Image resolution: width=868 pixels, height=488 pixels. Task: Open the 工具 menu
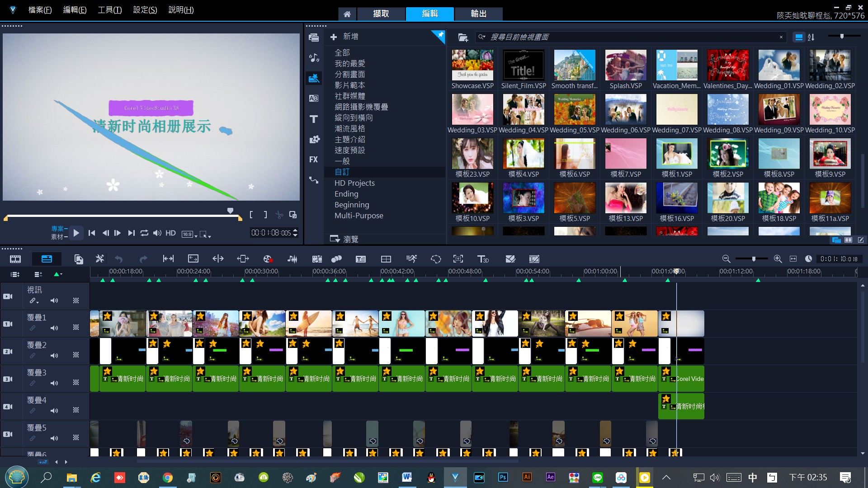[x=110, y=10]
